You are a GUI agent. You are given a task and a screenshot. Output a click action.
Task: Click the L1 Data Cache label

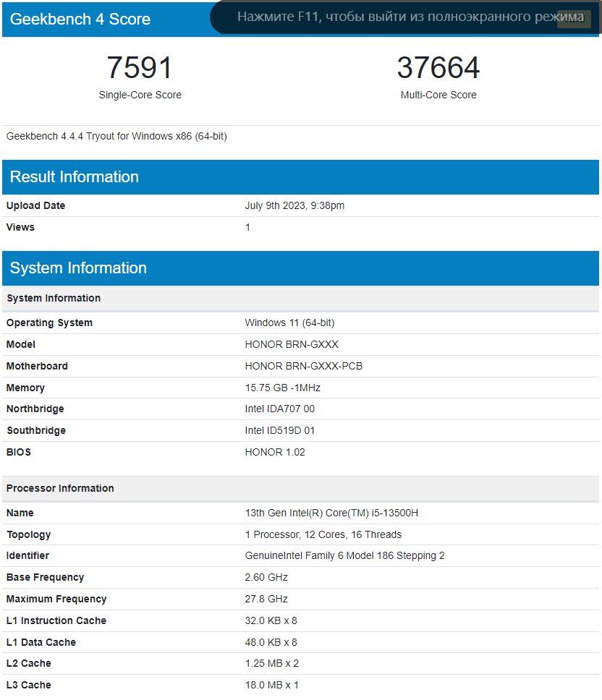41,642
